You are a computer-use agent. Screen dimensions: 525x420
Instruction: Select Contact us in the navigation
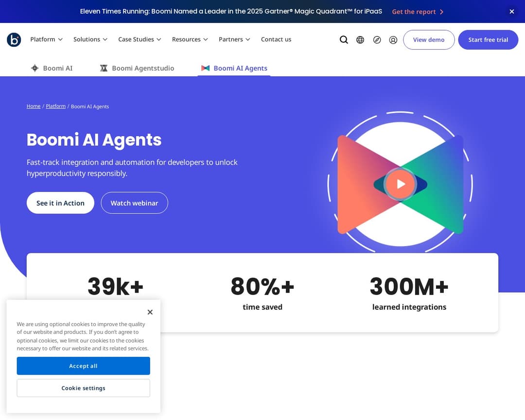[x=276, y=39]
